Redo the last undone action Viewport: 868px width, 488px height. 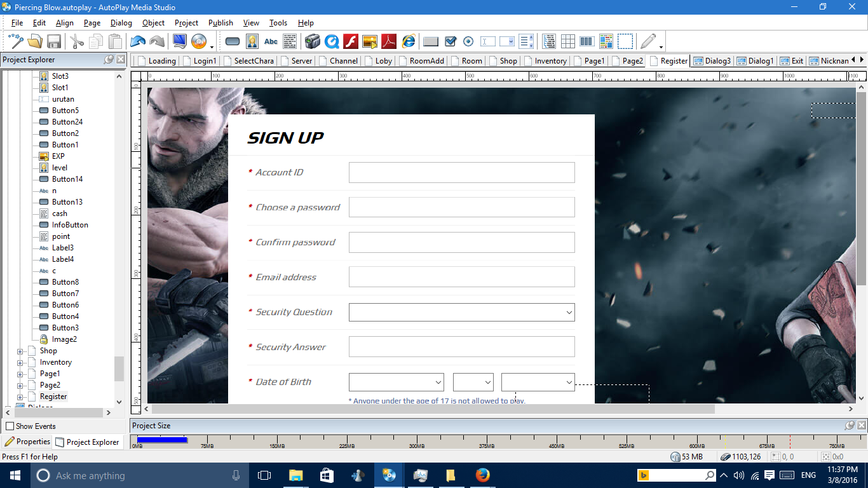(x=157, y=42)
